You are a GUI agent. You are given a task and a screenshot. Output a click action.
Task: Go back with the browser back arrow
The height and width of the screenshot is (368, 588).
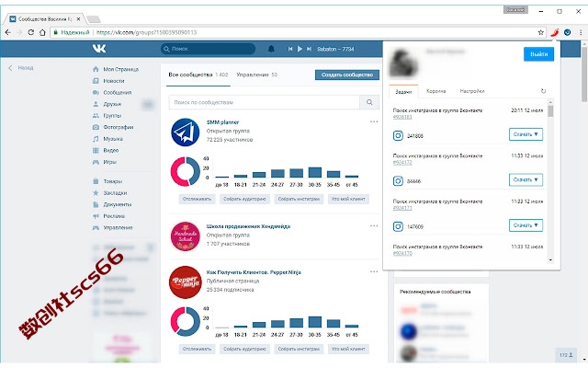pos(8,32)
